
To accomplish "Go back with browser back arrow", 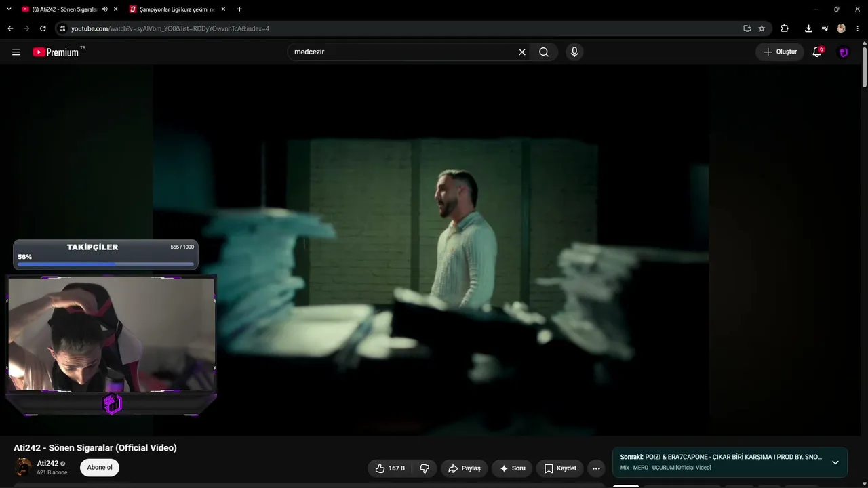I will click(x=10, y=28).
